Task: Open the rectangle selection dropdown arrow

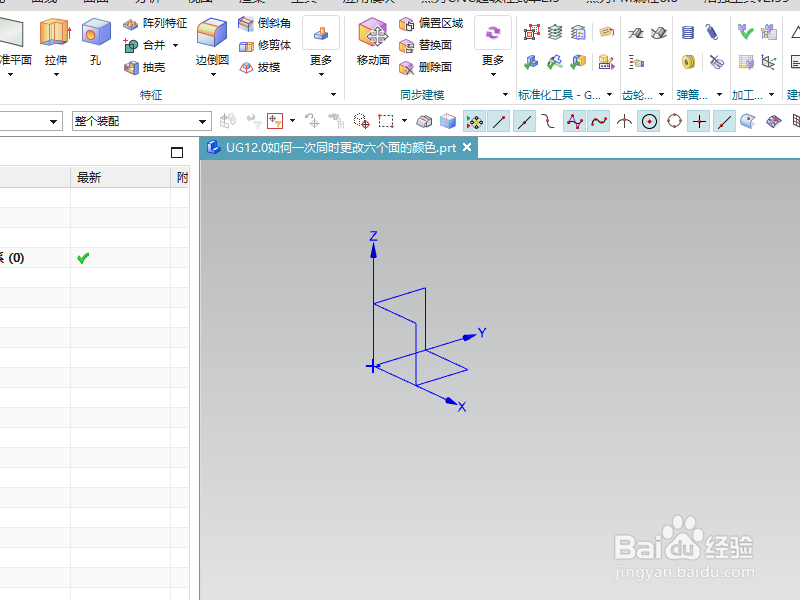Action: click(405, 121)
